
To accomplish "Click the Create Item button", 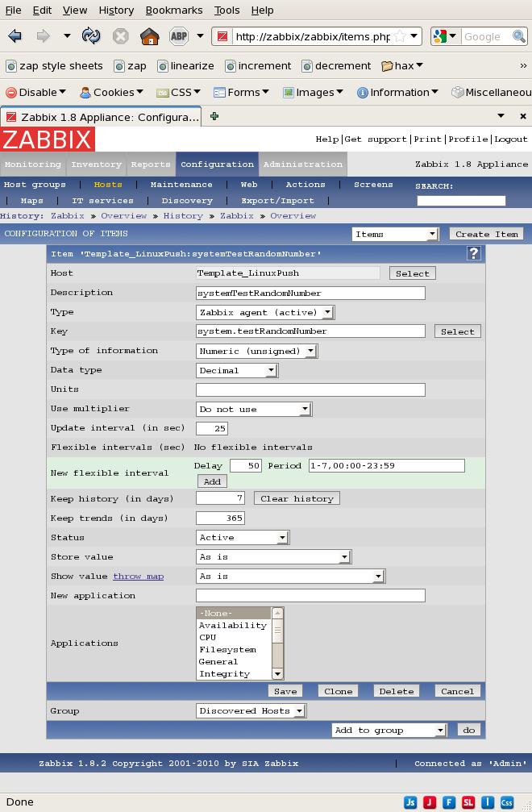I will coord(487,234).
